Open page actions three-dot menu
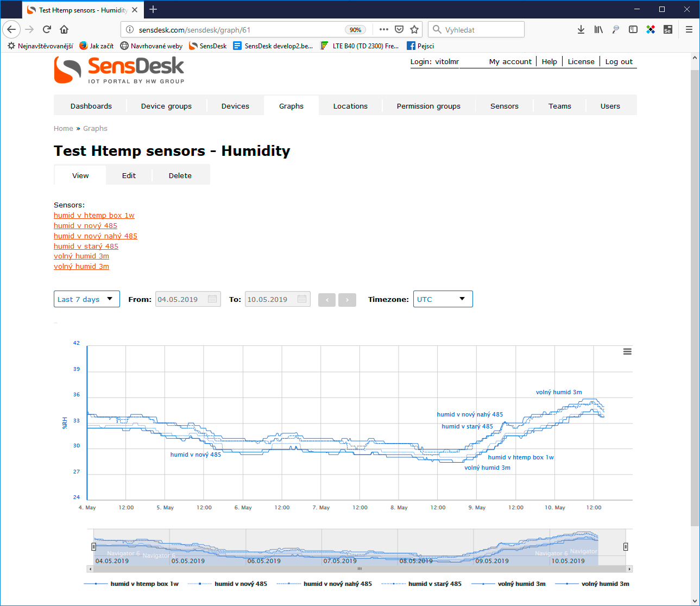700x606 pixels. coord(384,29)
